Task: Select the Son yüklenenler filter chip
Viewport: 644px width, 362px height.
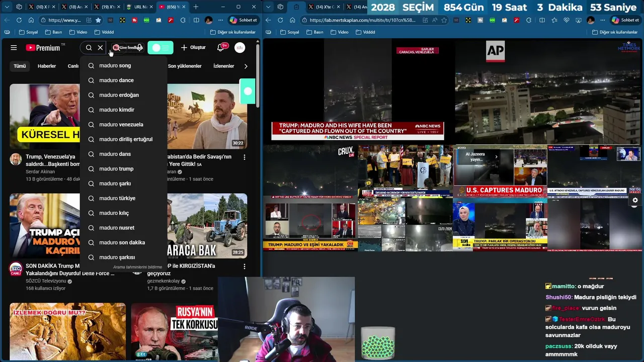Action: pos(185,66)
